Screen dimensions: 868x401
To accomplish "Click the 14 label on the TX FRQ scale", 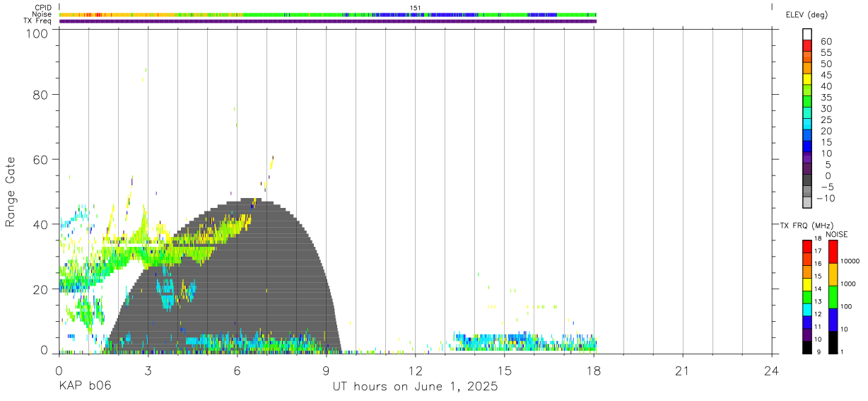I will coord(819,289).
